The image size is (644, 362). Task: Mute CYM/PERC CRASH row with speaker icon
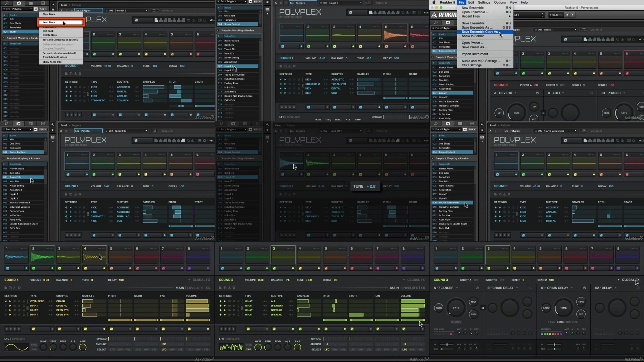tap(6, 301)
